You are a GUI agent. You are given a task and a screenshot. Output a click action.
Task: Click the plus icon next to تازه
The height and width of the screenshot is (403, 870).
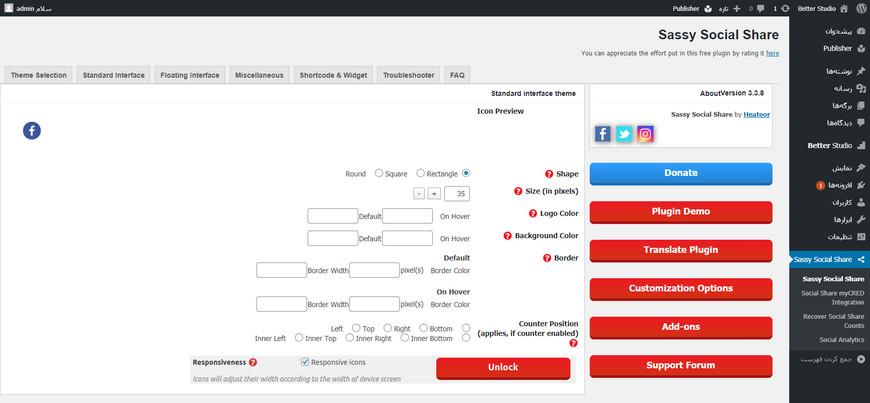coord(737,8)
